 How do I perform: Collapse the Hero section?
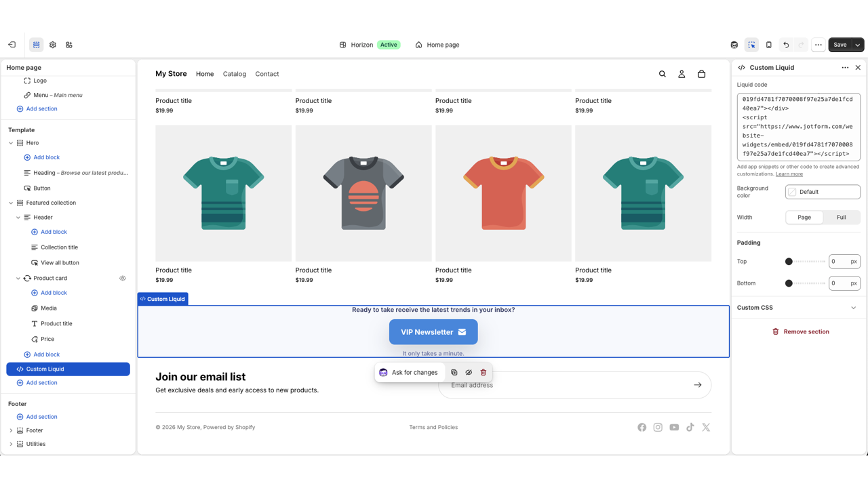[x=11, y=143]
